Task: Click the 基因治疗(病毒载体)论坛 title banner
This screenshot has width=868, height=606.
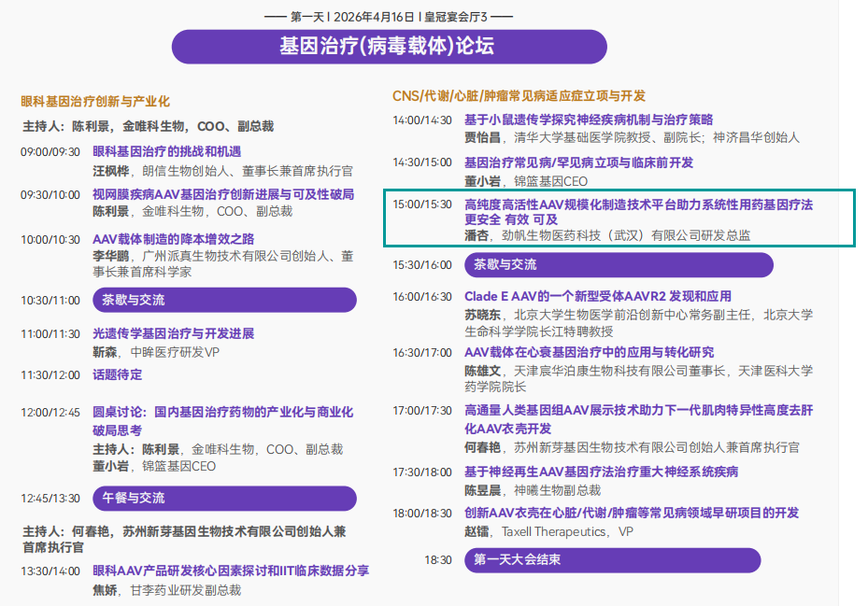Action: [389, 47]
